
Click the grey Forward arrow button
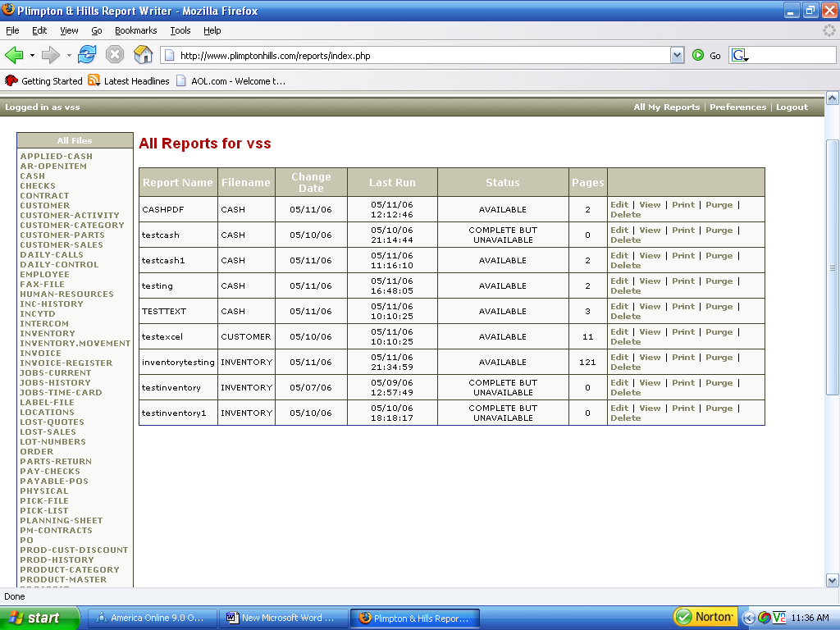click(x=50, y=55)
